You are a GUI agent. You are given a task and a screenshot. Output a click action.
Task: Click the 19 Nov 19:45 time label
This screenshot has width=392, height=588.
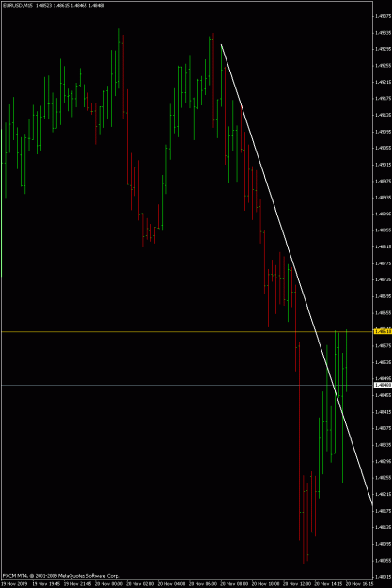[x=45, y=584]
